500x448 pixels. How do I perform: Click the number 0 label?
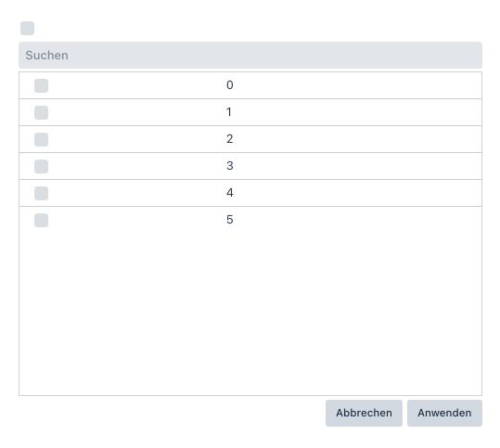[x=230, y=85]
